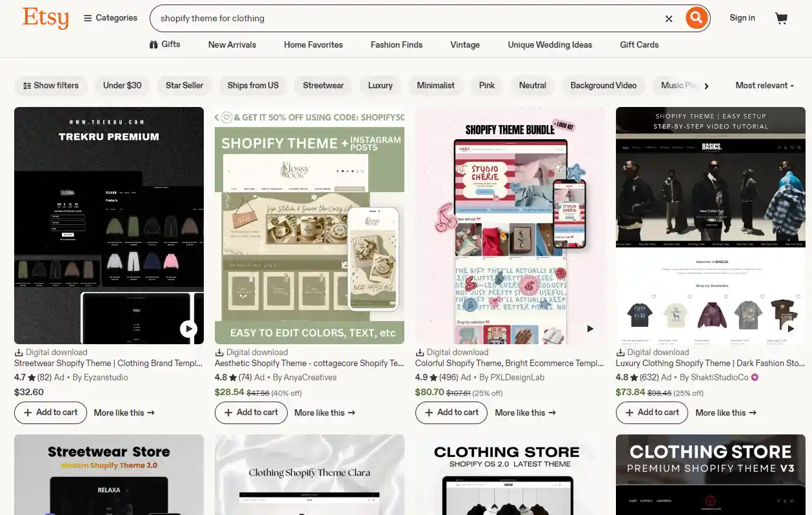More like this for PXLDesignLab listing
The image size is (812, 515).
(x=526, y=413)
